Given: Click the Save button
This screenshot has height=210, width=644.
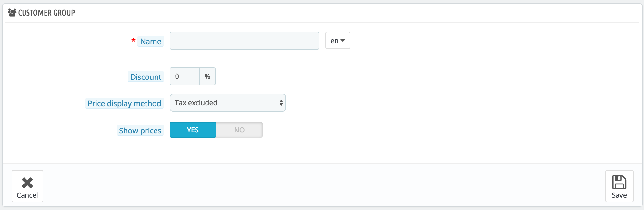Looking at the screenshot, I should 619,186.
